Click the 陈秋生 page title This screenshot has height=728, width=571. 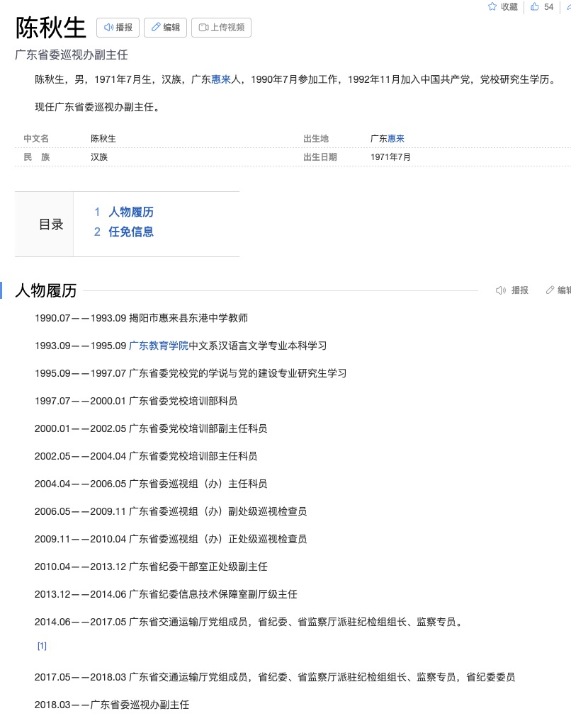50,28
